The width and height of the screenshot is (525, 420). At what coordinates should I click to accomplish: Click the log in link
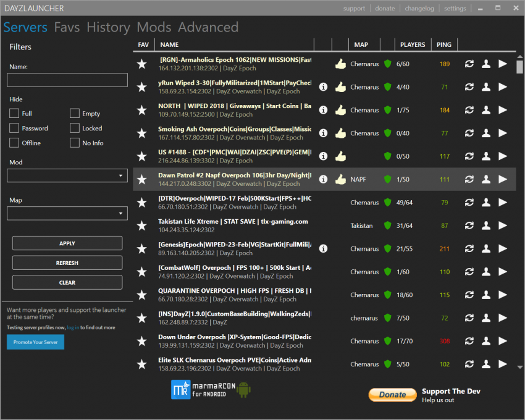pyautogui.click(x=73, y=327)
